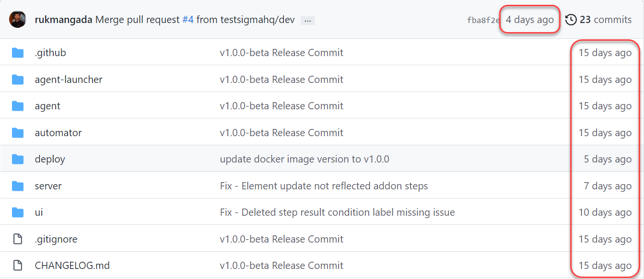Click the automator folder icon
644x279 pixels.
point(18,133)
